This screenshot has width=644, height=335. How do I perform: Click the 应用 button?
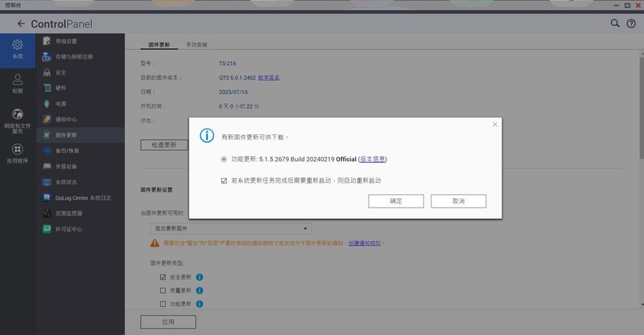pos(168,322)
